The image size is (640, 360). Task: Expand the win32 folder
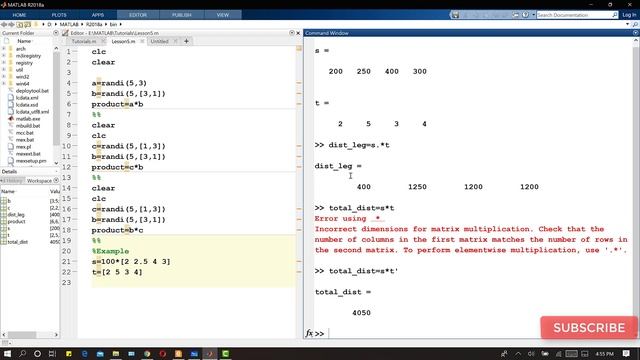point(4,77)
